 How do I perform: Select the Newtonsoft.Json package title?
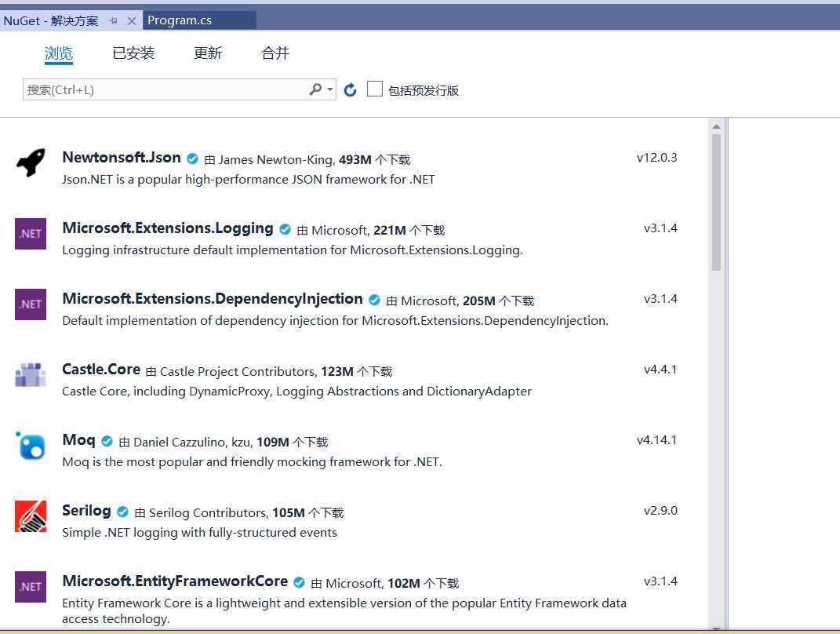click(122, 158)
